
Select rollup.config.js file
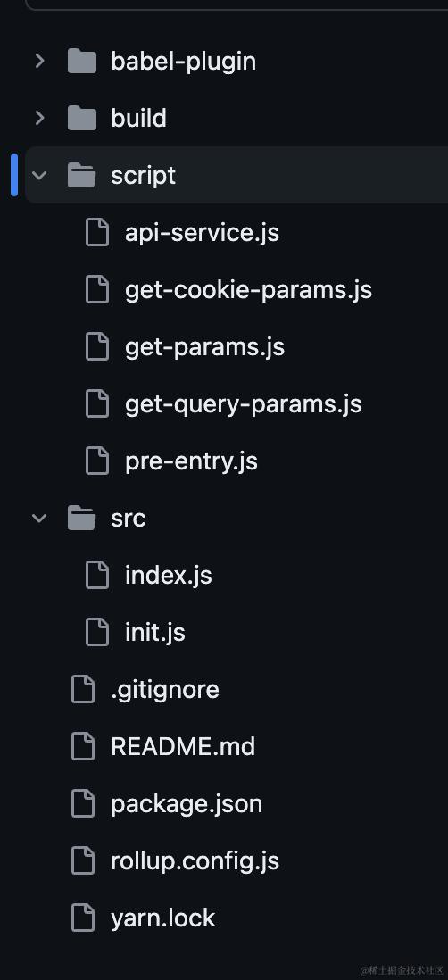195,861
